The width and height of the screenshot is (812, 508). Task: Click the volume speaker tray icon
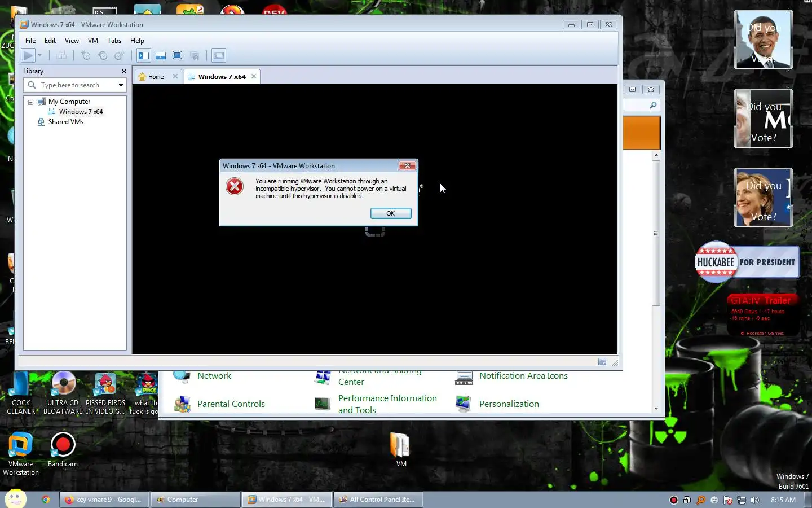click(755, 500)
